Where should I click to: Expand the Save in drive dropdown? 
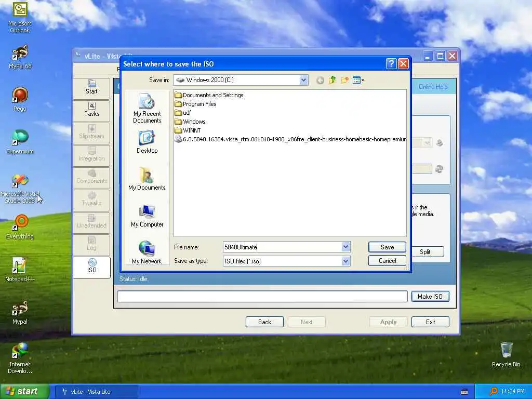[x=303, y=80]
